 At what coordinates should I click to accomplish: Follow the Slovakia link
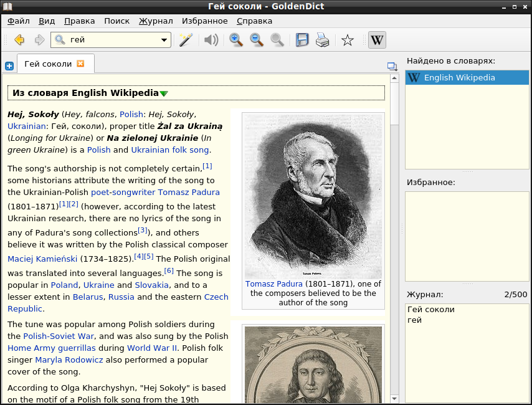click(151, 285)
